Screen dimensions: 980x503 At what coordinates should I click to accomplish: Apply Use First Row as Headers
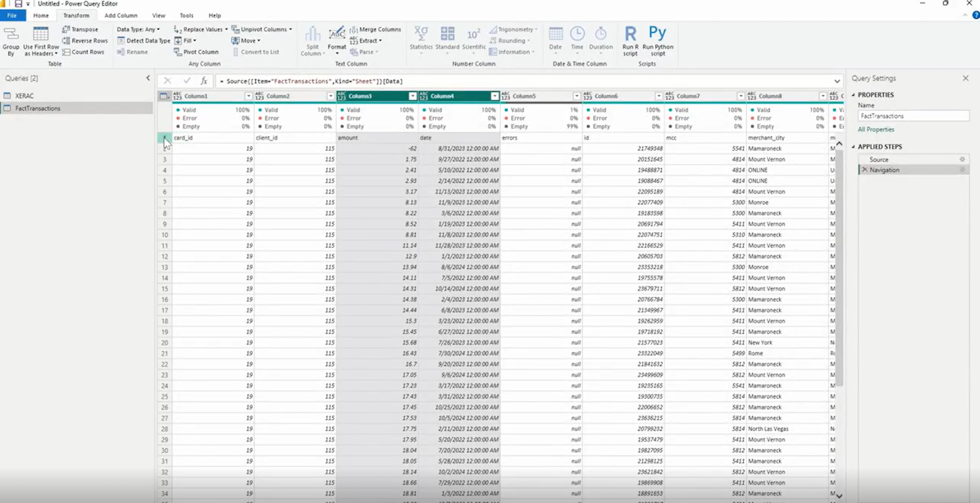[41, 41]
